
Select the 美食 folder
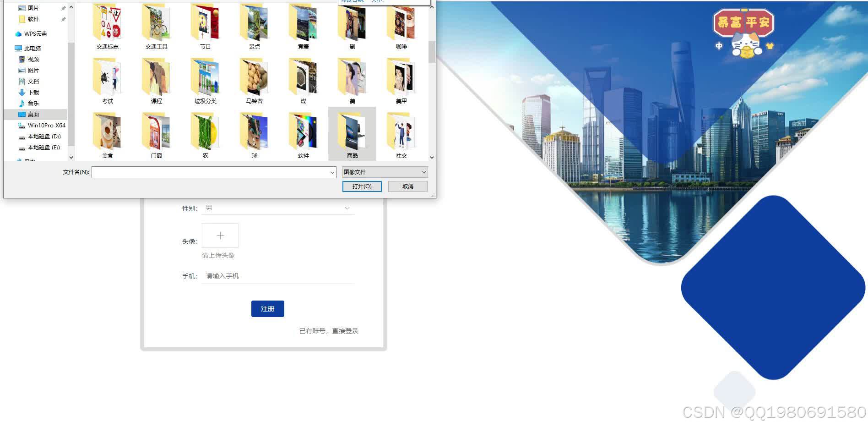(x=108, y=135)
